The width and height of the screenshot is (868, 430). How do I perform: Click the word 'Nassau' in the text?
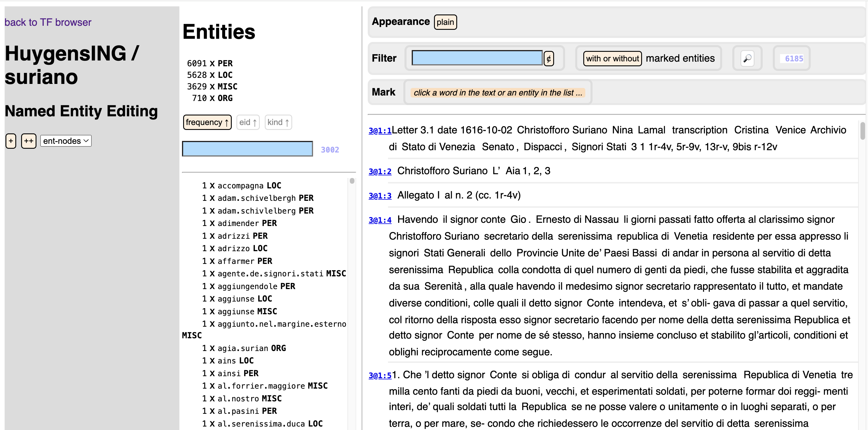602,219
